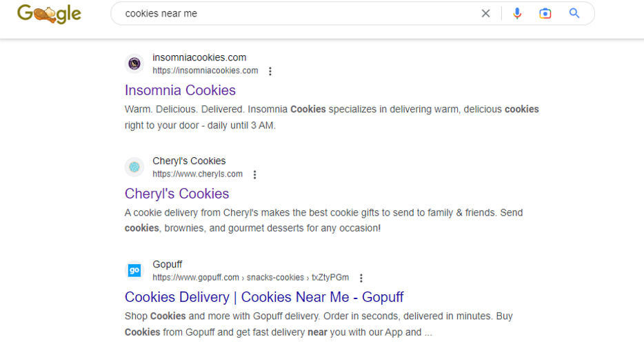Open the Cheryl's Cookies result title

point(177,194)
